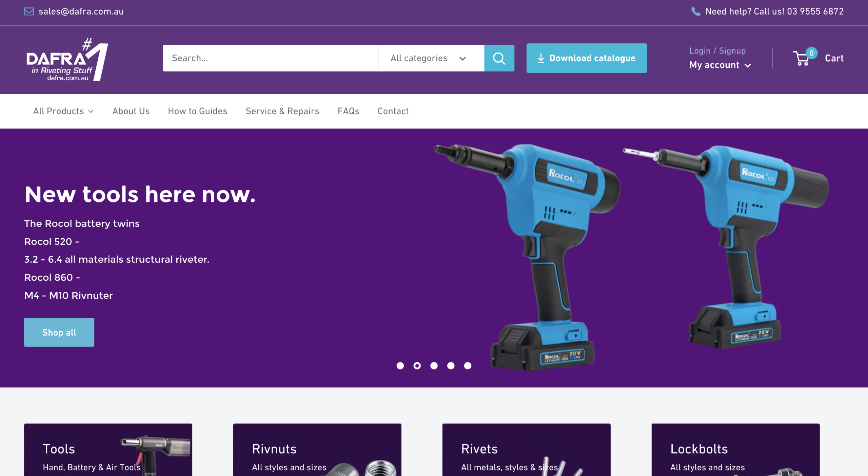The image size is (868, 476).
Task: Click the phone icon beside Need help
Action: tap(695, 12)
